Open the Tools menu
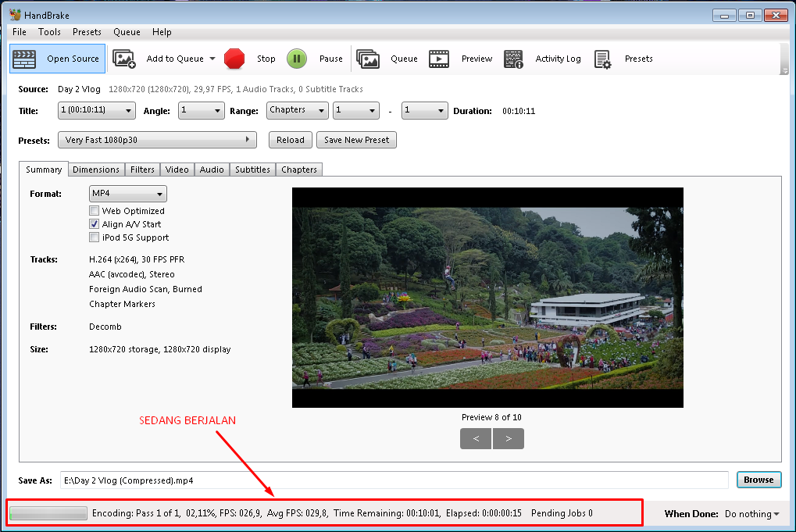The height and width of the screenshot is (532, 796). 49,32
